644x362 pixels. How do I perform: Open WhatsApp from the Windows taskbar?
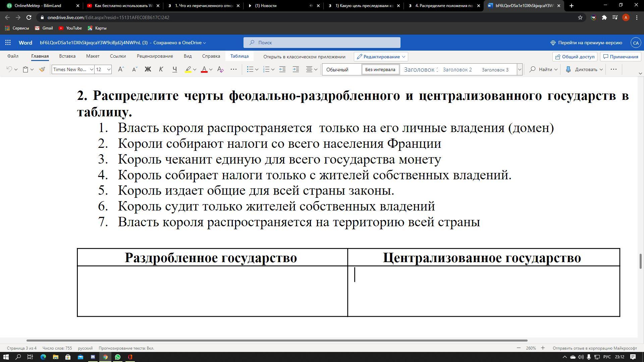pyautogui.click(x=118, y=357)
